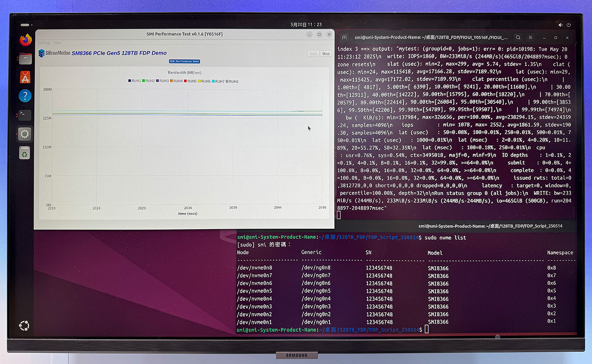Image resolution: width=592 pixels, height=364 pixels.
Task: Click the Start button
Action: pos(313,54)
